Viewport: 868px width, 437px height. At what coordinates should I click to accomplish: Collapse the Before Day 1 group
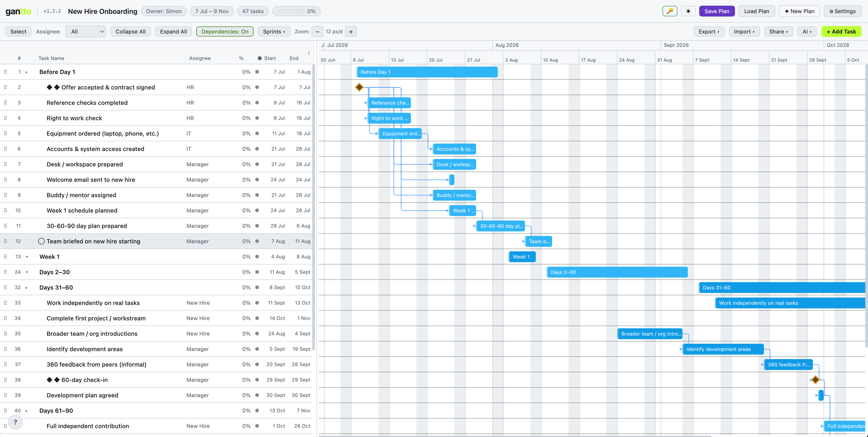[x=26, y=72]
